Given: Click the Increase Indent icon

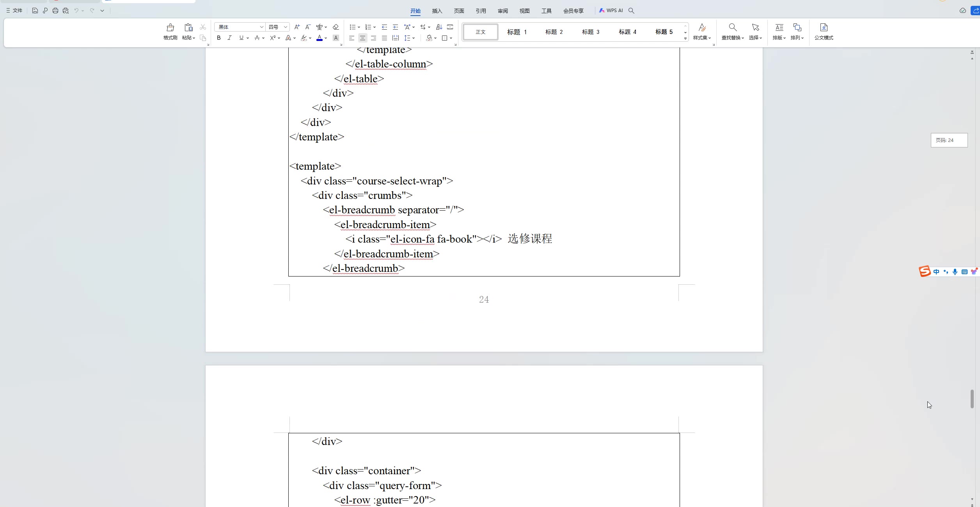Looking at the screenshot, I should [x=395, y=27].
